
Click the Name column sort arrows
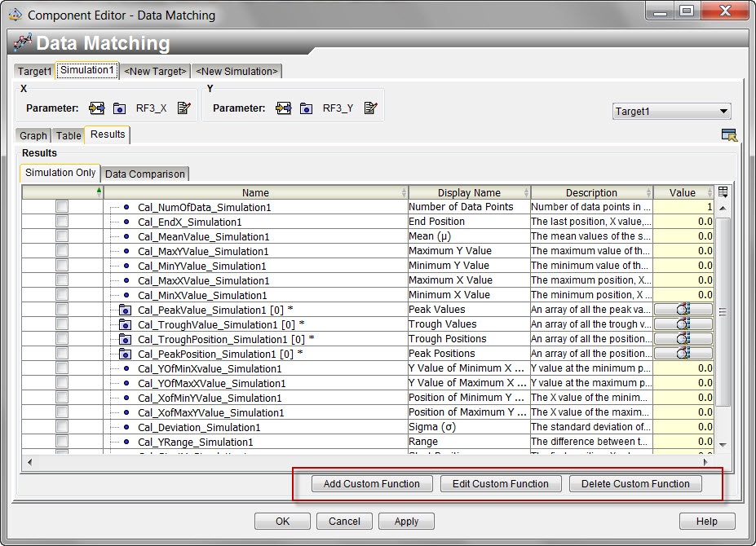(405, 192)
